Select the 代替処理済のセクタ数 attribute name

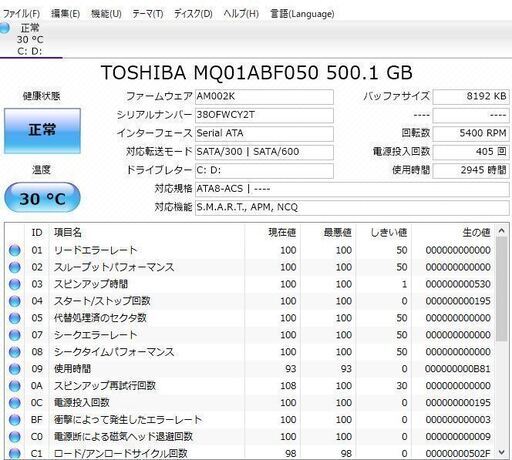coord(100,318)
